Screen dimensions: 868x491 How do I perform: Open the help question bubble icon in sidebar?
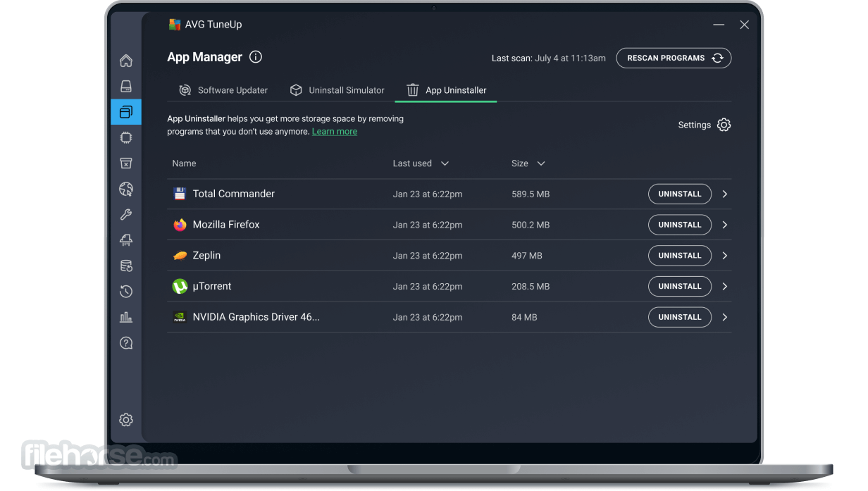126,343
